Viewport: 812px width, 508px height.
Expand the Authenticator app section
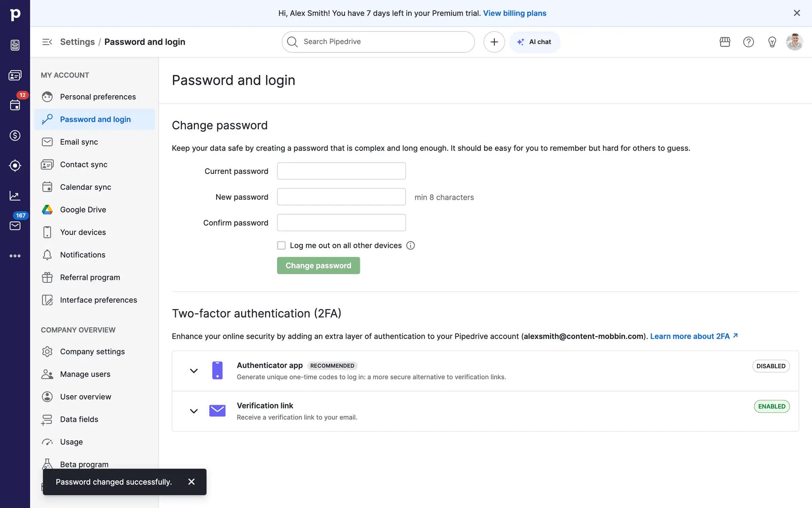[x=194, y=371]
